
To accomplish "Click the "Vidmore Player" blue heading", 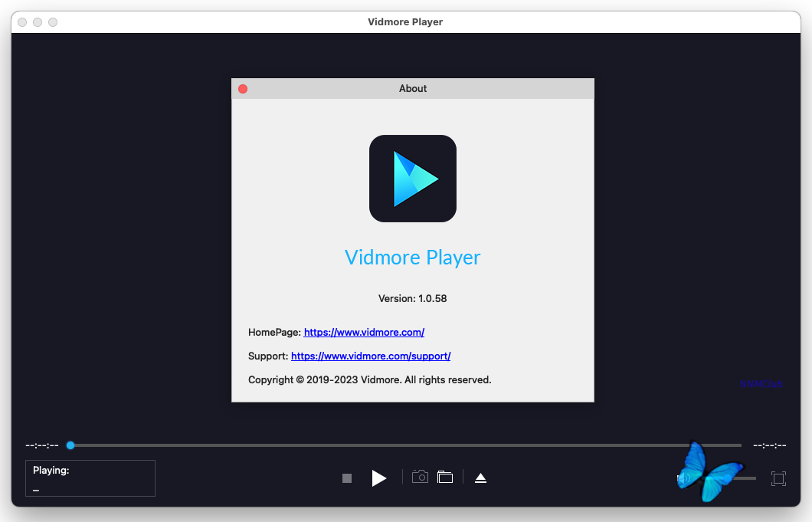I will tap(413, 258).
